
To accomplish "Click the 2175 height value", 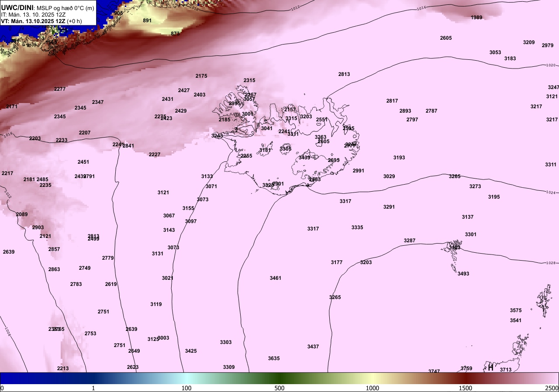I will point(201,76).
